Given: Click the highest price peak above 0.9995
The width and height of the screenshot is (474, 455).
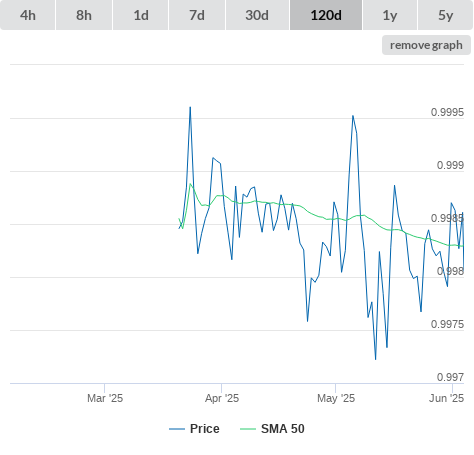Looking at the screenshot, I should (190, 107).
